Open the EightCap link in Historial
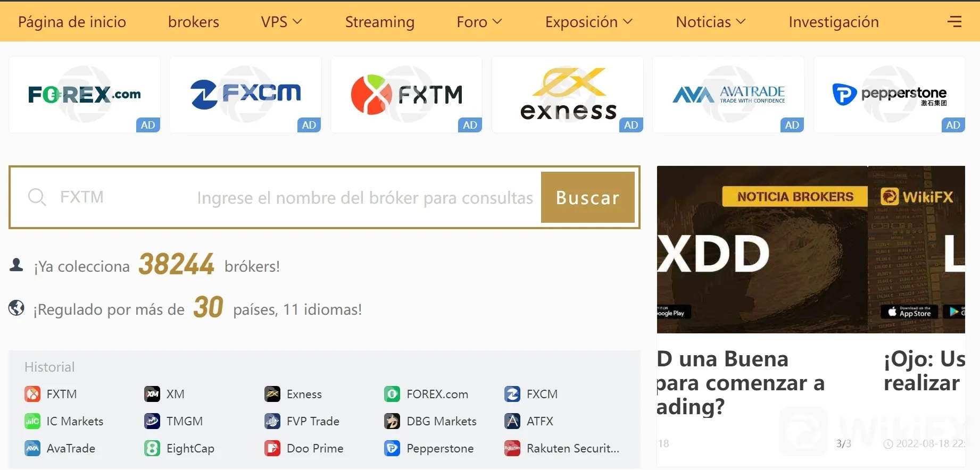This screenshot has height=470, width=980. [x=190, y=448]
